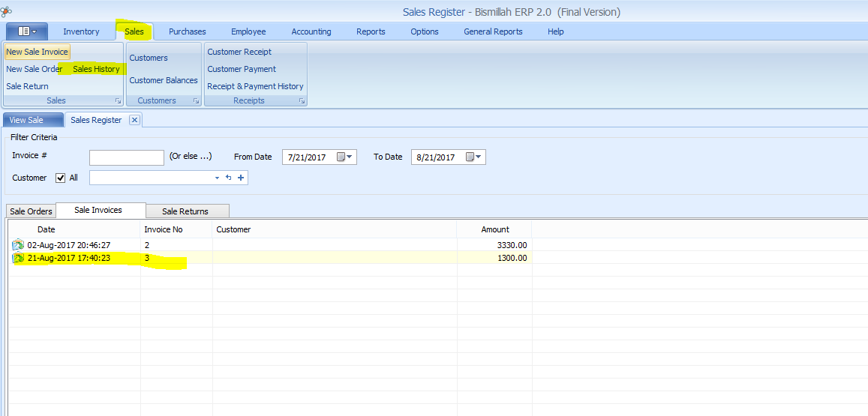This screenshot has height=416, width=868.
Task: Expand the Customer combo box list
Action: (x=218, y=178)
